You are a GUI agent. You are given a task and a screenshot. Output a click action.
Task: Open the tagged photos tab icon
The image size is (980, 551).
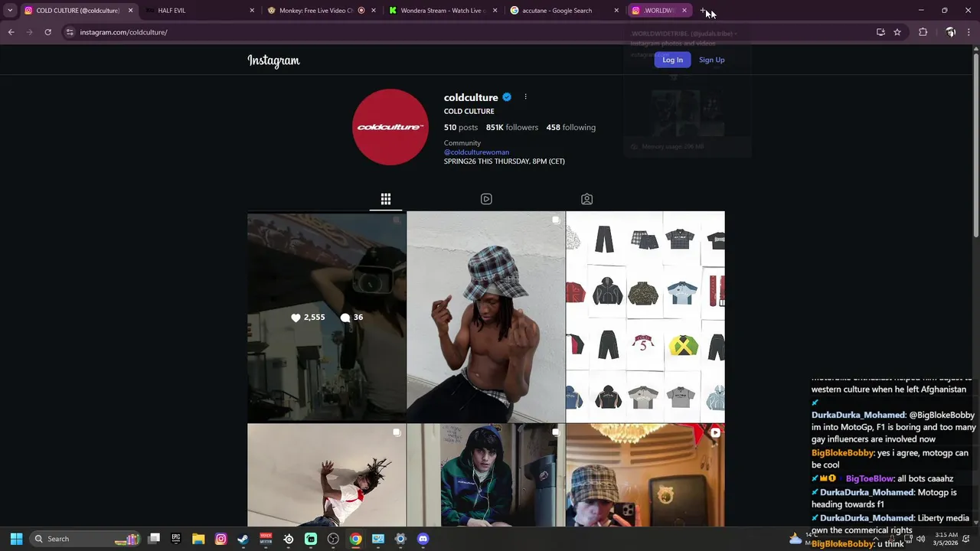tap(586, 199)
